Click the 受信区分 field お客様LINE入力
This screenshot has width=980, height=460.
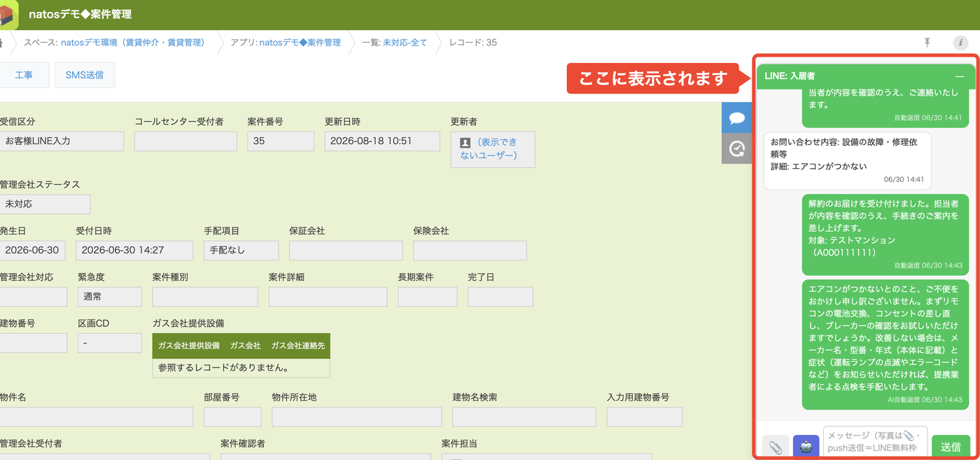pyautogui.click(x=62, y=141)
